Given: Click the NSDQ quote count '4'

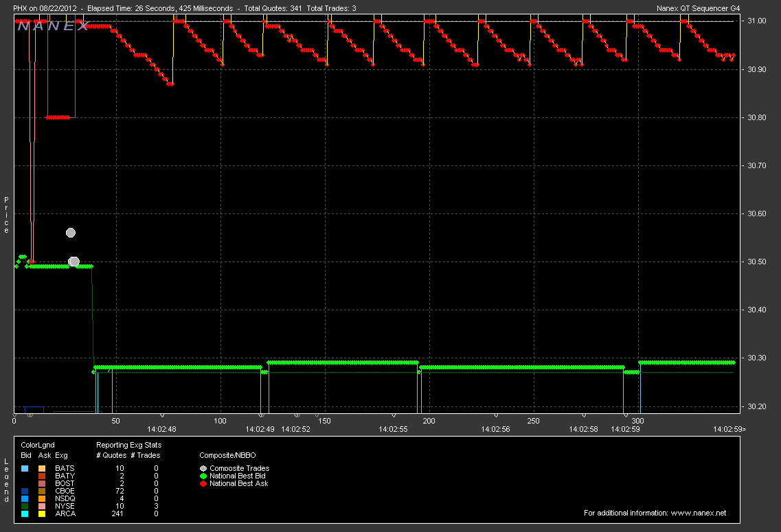Looking at the screenshot, I should (x=122, y=498).
